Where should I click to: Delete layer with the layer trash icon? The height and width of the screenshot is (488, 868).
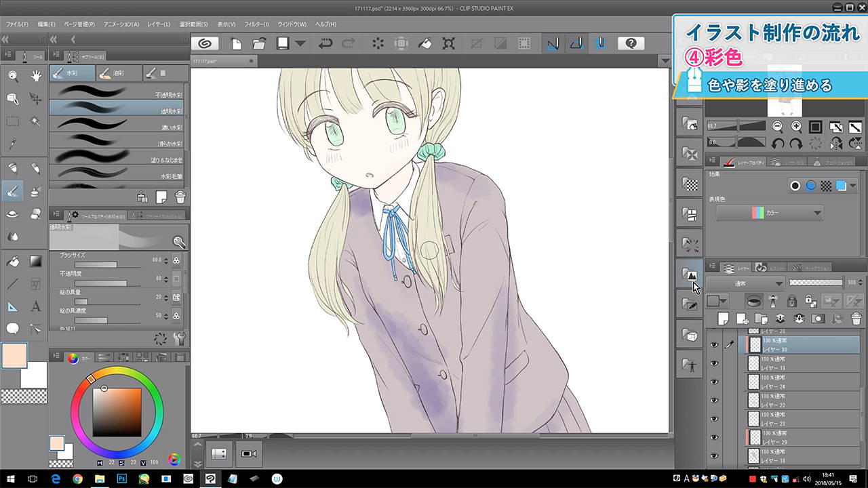(x=856, y=318)
